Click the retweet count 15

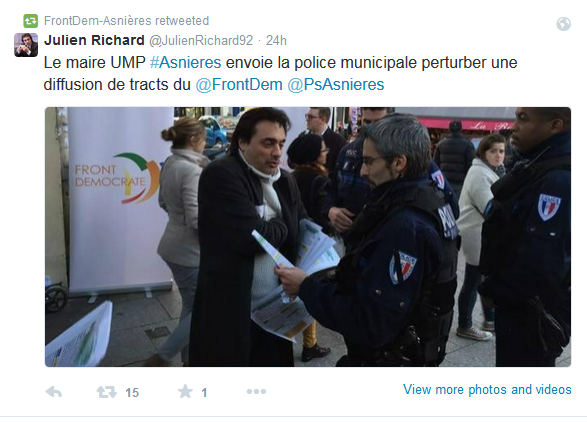click(x=132, y=392)
